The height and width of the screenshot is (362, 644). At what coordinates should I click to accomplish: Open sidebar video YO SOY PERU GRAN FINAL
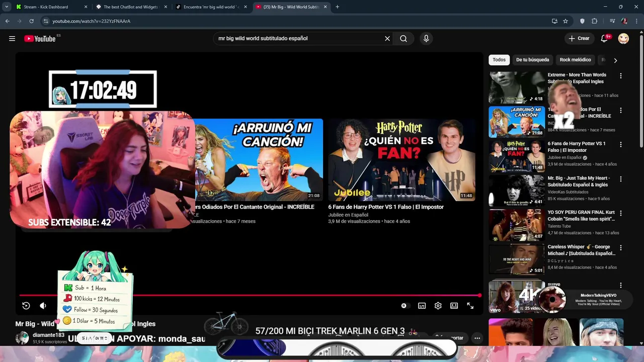tap(582, 216)
